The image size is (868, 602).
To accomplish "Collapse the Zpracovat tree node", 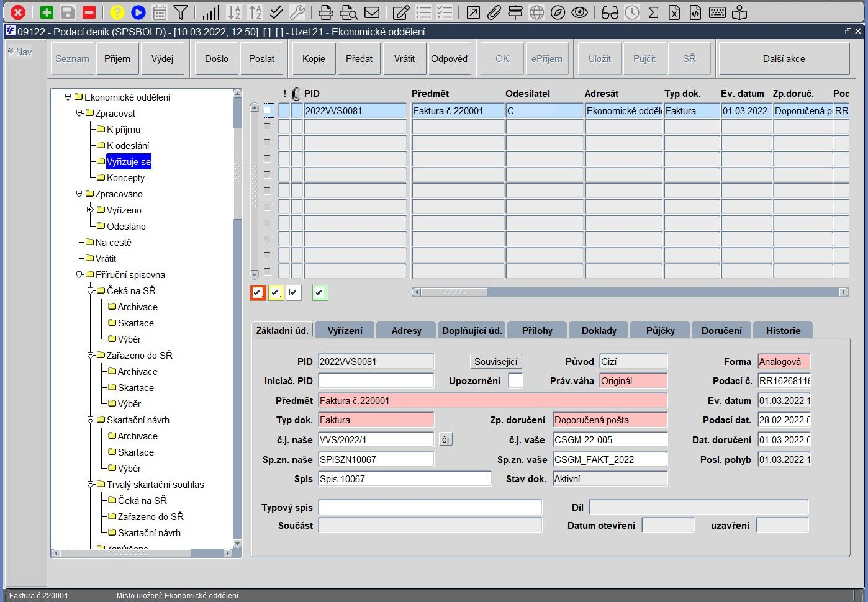I will tap(79, 113).
